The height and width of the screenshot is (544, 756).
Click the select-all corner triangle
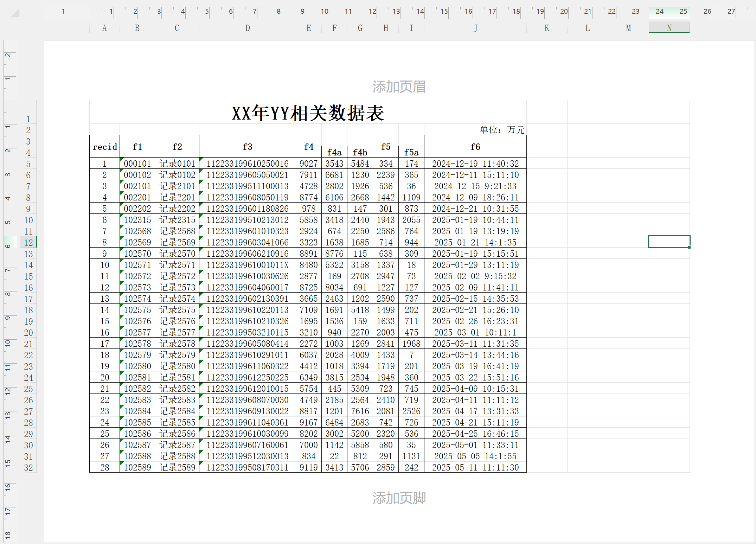tap(15, 13)
